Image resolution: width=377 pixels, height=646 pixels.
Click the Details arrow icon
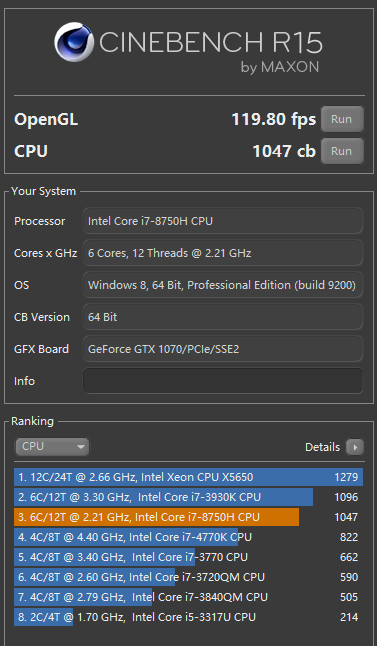tap(355, 447)
